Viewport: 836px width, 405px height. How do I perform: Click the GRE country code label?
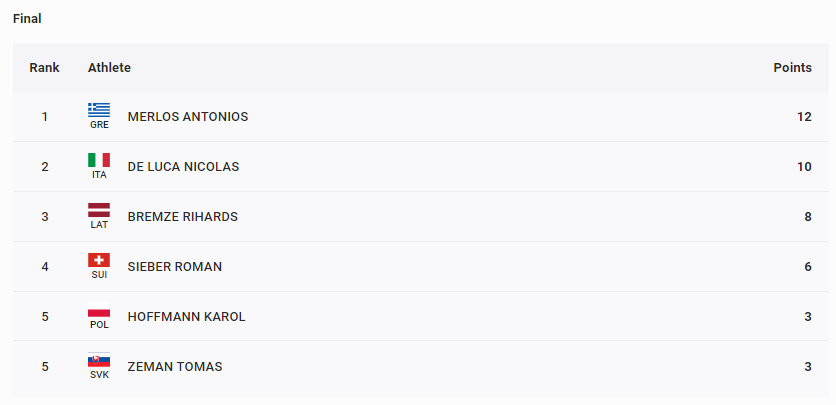[x=99, y=125]
